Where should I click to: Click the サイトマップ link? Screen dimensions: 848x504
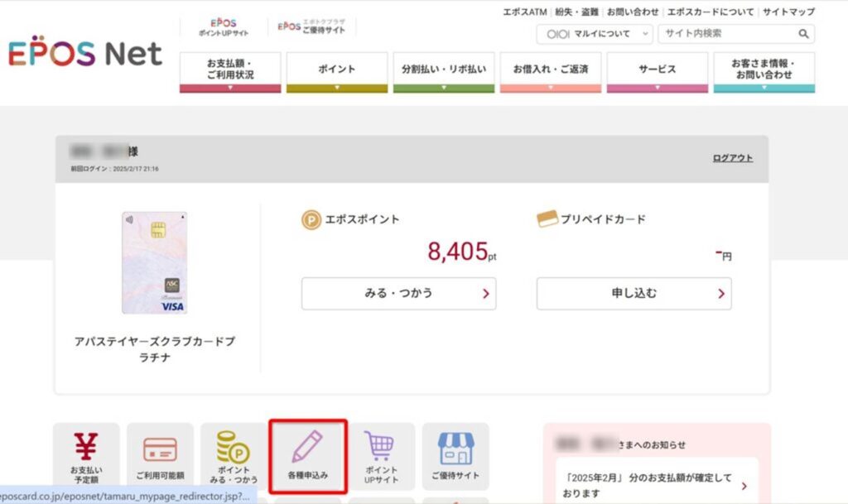pos(788,12)
